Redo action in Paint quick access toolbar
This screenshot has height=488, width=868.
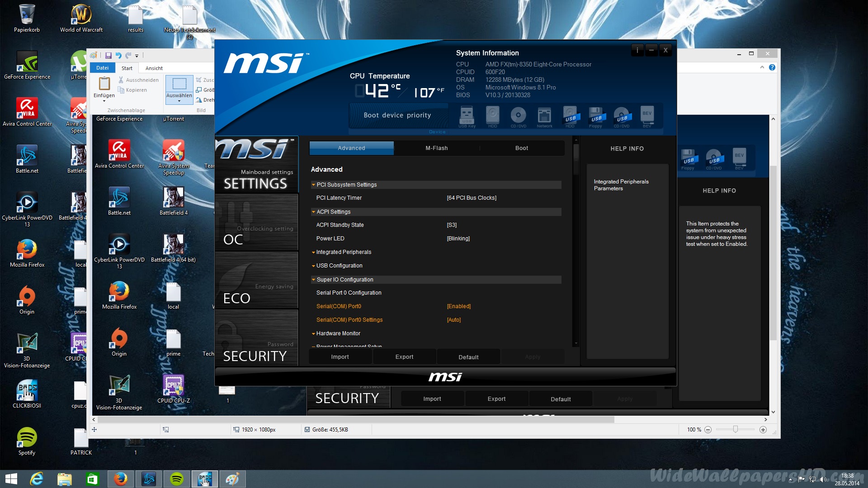click(128, 56)
